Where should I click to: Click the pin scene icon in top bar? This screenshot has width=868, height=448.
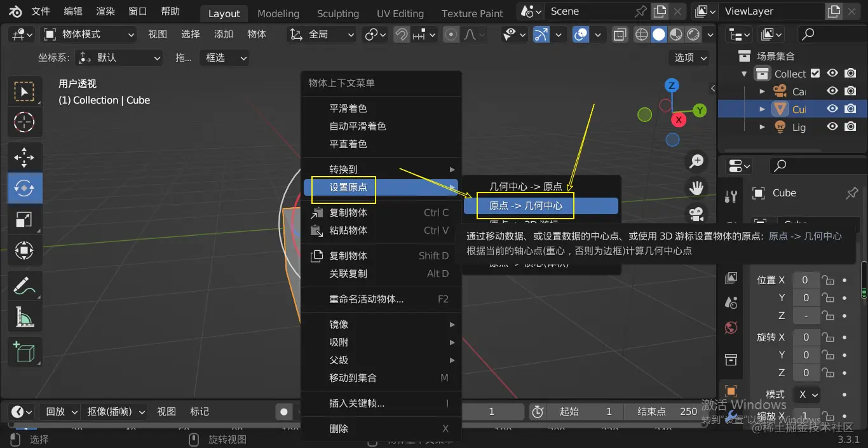tap(641, 11)
